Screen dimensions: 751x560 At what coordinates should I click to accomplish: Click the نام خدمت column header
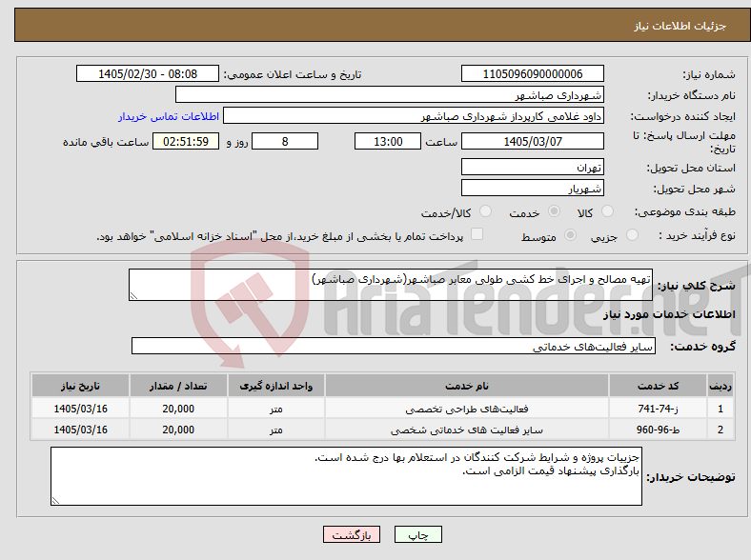tap(467, 386)
